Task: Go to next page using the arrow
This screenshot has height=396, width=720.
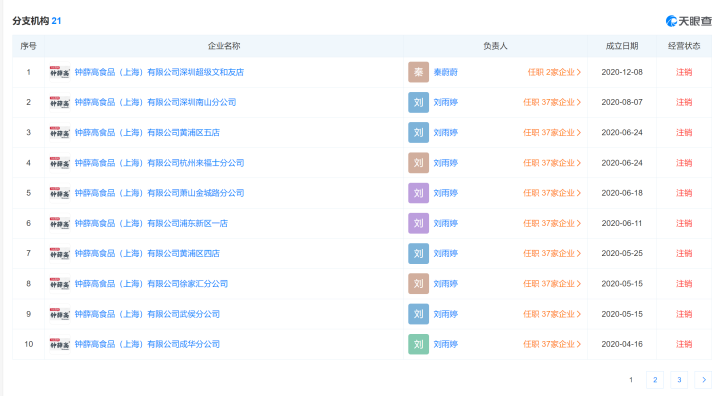Action: click(703, 379)
